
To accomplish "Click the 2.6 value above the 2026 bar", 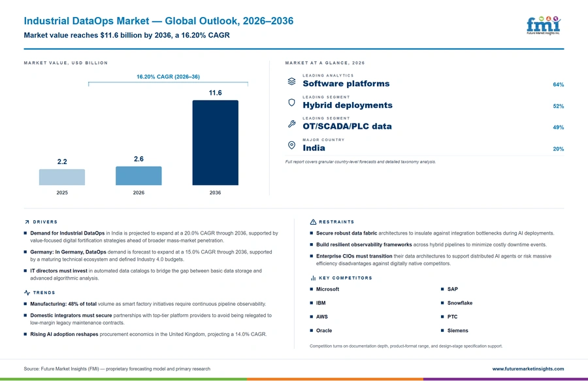I will [x=139, y=159].
